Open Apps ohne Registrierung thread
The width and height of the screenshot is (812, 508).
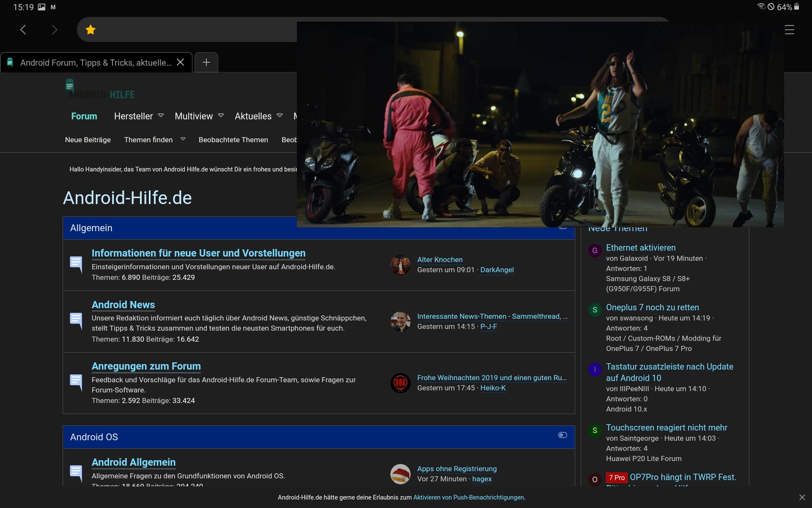click(457, 469)
